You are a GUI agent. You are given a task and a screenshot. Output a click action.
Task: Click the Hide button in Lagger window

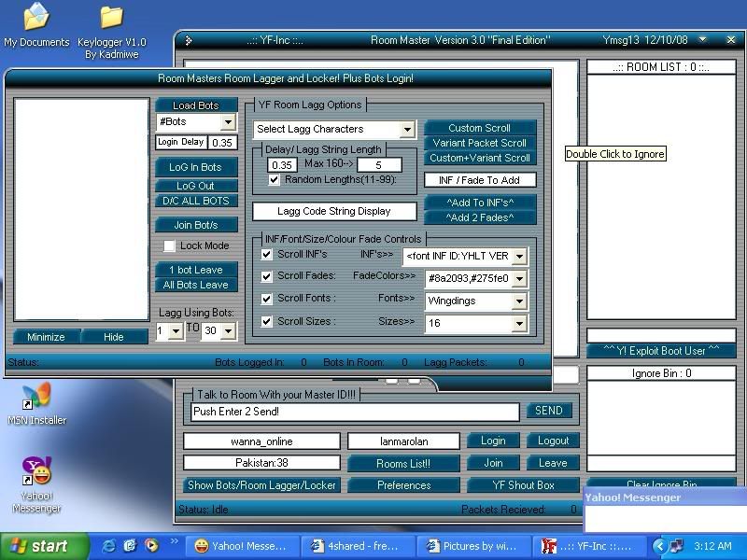pos(114,337)
